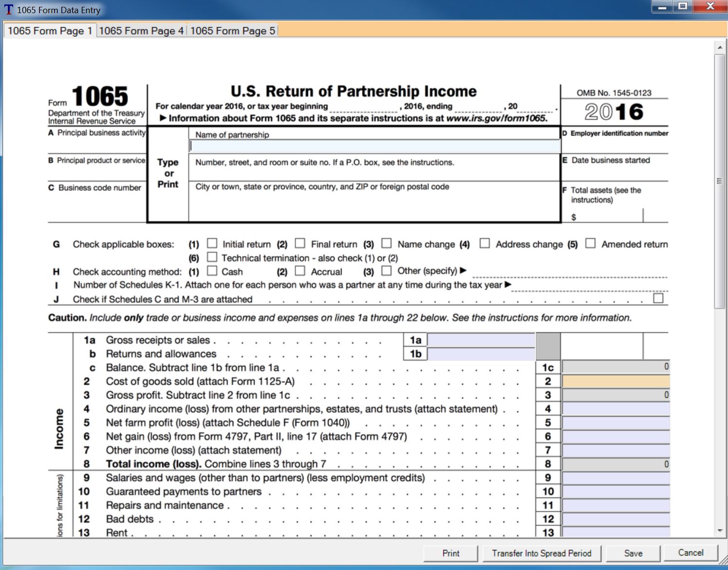The width and height of the screenshot is (728, 570).
Task: Check the Name change box
Action: coord(386,243)
